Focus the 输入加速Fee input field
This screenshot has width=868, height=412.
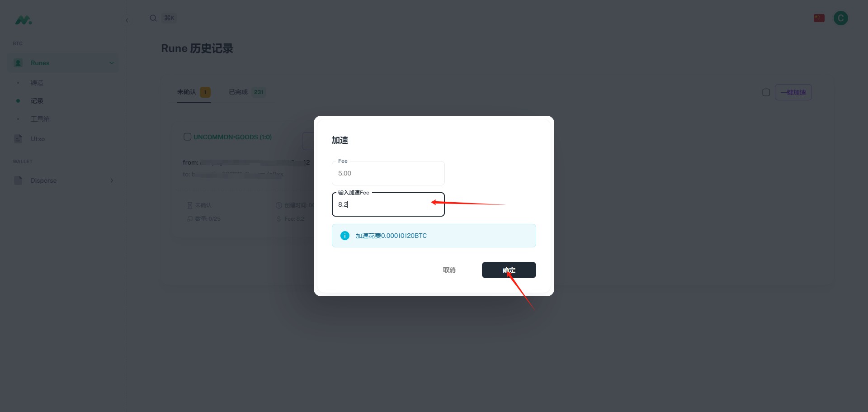(388, 204)
